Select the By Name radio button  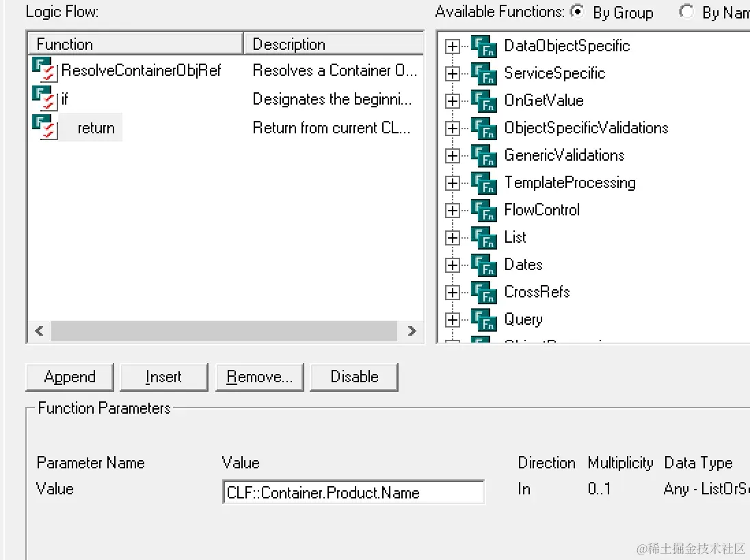(x=686, y=12)
